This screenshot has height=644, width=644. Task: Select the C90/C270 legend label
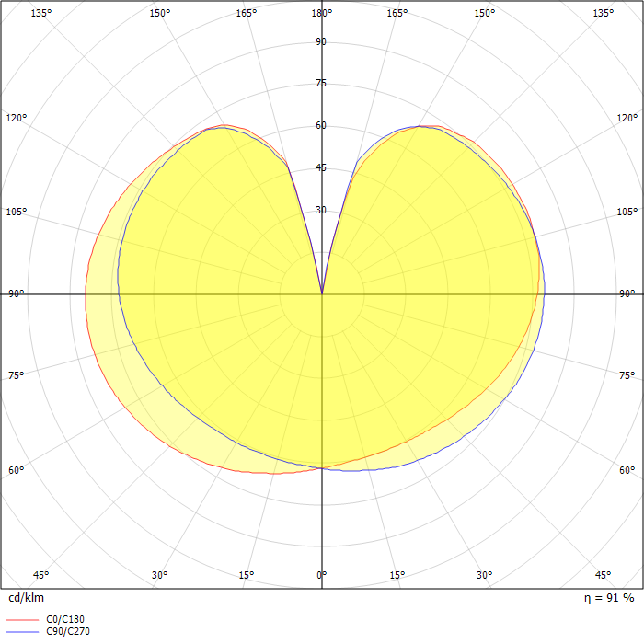tap(68, 631)
